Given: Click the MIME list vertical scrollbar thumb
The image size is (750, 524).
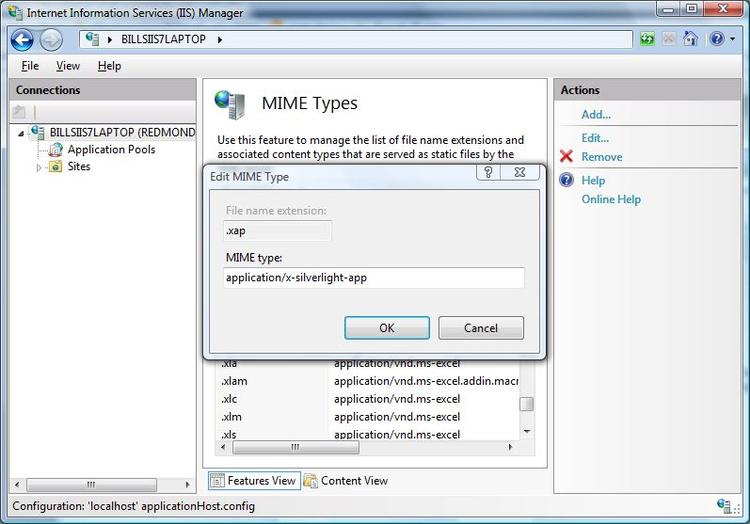Looking at the screenshot, I should click(527, 404).
